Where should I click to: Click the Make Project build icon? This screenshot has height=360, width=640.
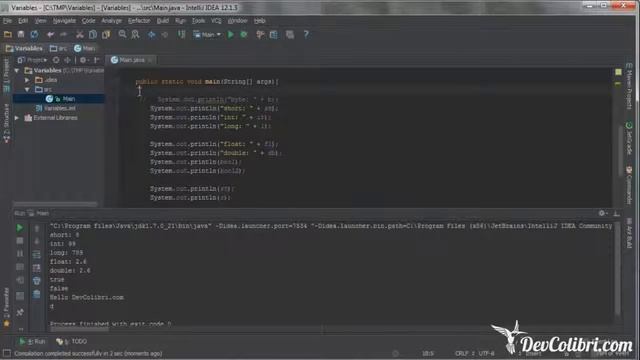(182, 35)
